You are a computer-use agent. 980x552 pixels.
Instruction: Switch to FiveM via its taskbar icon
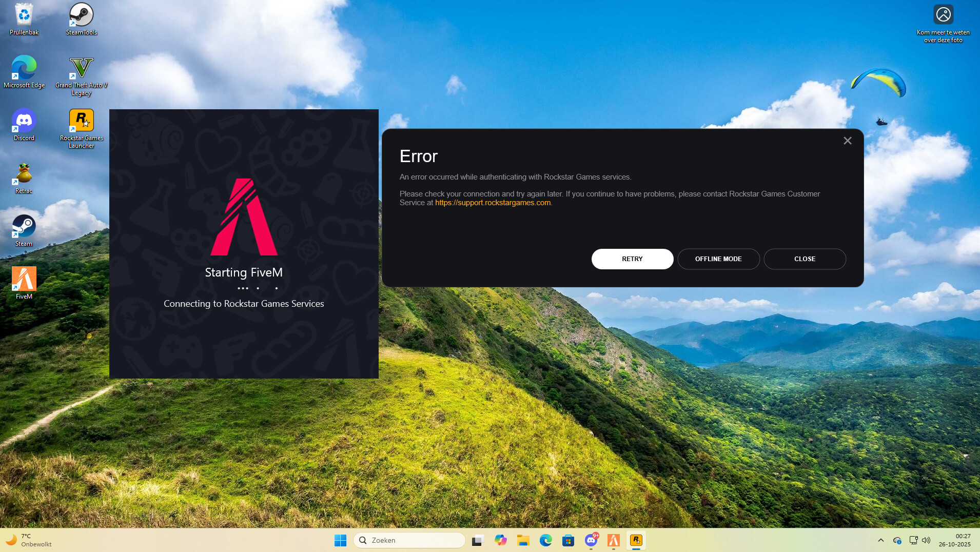pyautogui.click(x=614, y=540)
